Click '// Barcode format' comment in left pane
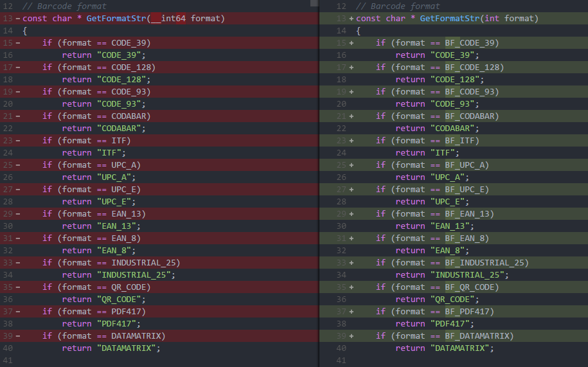The width and height of the screenshot is (588, 367). point(64,6)
